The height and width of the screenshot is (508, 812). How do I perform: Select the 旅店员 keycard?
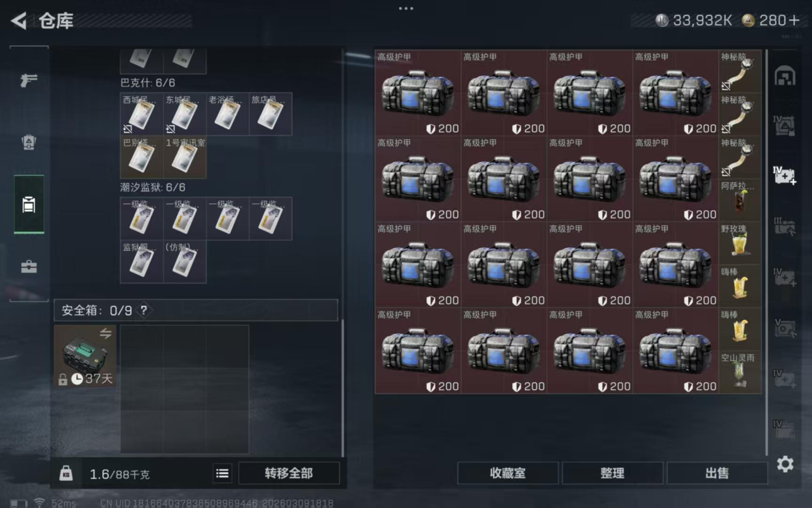(270, 114)
